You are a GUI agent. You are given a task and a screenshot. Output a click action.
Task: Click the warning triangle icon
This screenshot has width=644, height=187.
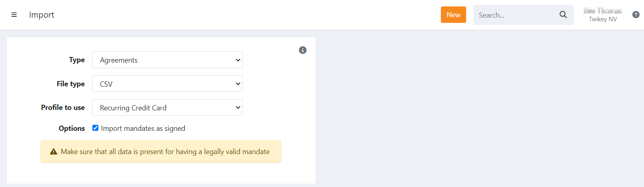[53, 152]
